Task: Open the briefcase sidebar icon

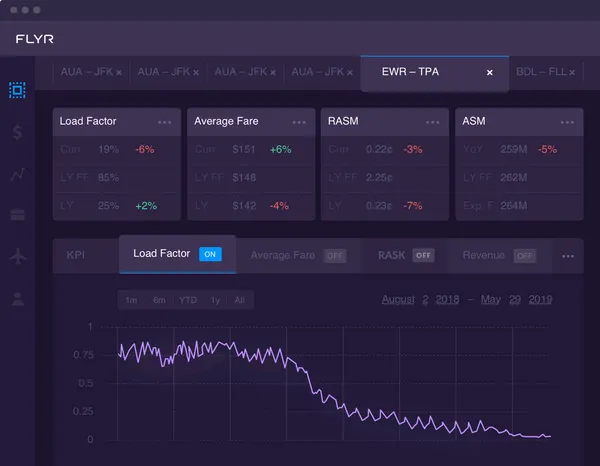Action: point(18,214)
